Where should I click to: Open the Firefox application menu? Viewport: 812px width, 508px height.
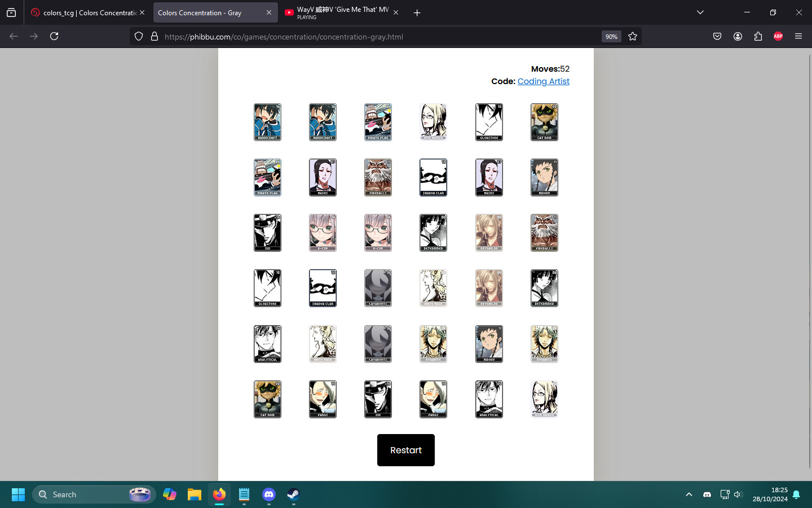tap(798, 36)
